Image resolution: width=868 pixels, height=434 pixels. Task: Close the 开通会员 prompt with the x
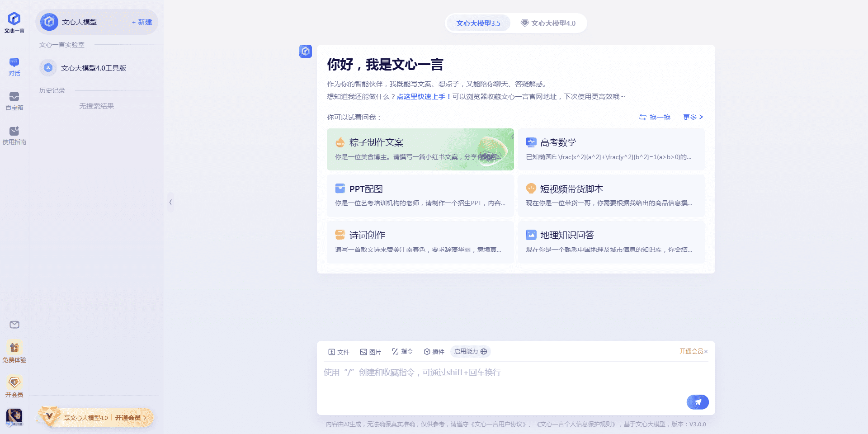tap(706, 352)
